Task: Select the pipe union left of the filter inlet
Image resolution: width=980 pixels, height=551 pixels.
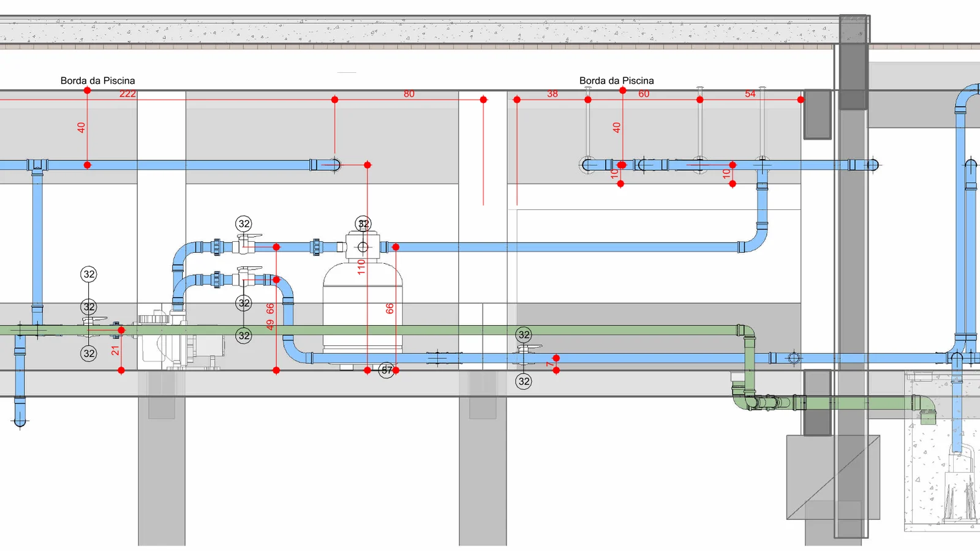Action: [316, 247]
